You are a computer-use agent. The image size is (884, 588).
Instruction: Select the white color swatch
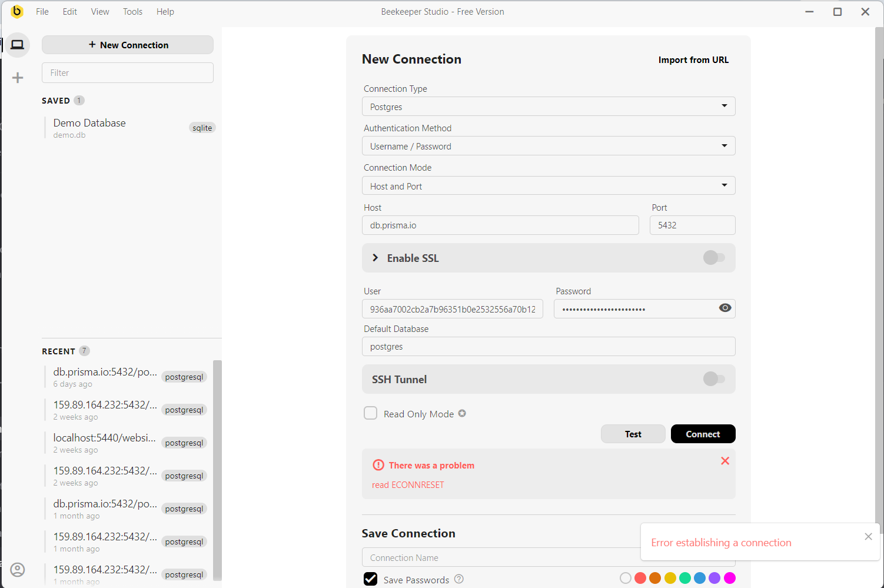point(626,578)
